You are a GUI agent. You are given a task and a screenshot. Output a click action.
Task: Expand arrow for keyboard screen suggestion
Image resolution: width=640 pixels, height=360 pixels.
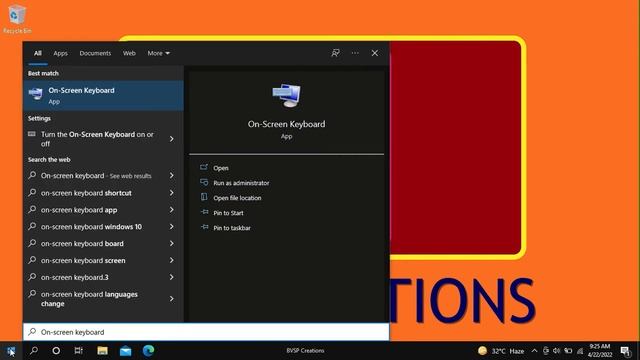(x=172, y=260)
